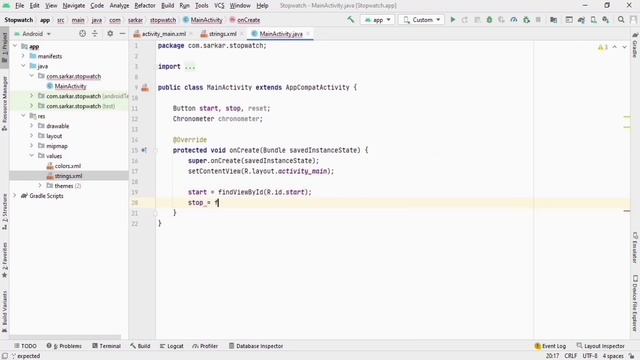Click the Apply Changes and Restart Activity icon
Screen dimensions: 640x360
point(464,20)
